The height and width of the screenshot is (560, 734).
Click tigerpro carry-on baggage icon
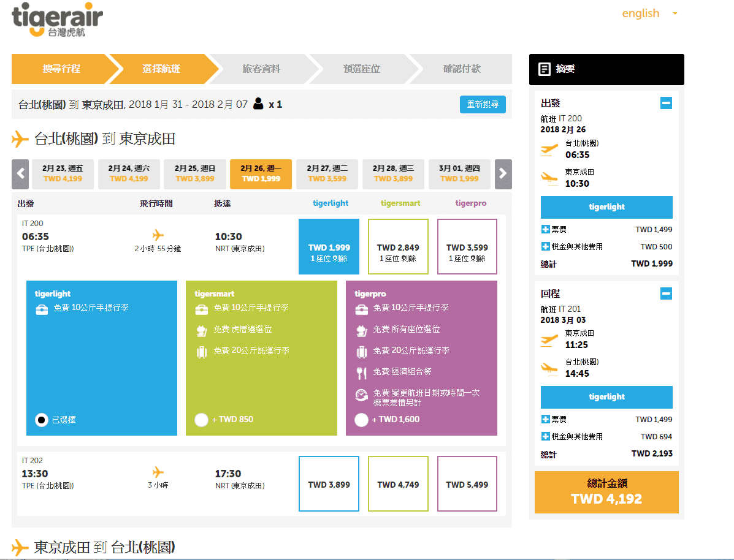pyautogui.click(x=361, y=309)
